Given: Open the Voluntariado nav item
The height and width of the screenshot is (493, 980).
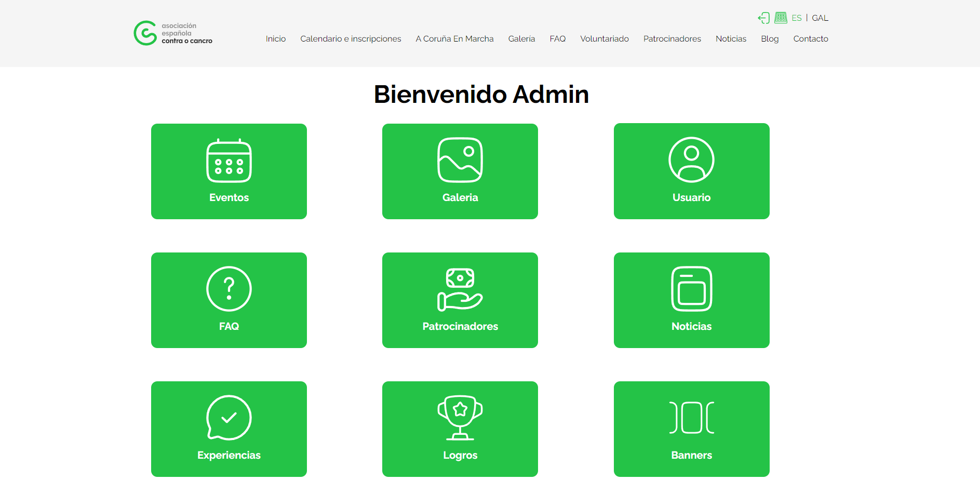Looking at the screenshot, I should pyautogui.click(x=605, y=39).
